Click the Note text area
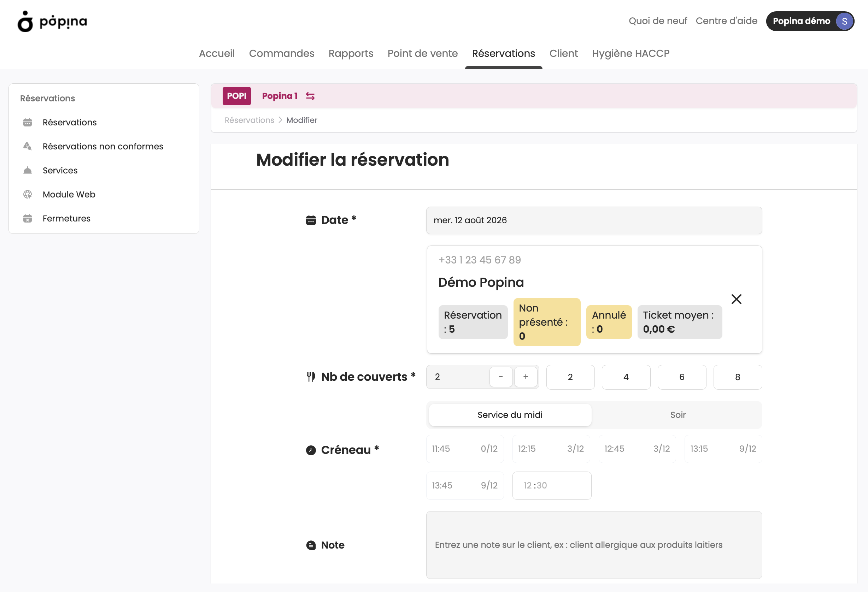The image size is (868, 592). [594, 545]
